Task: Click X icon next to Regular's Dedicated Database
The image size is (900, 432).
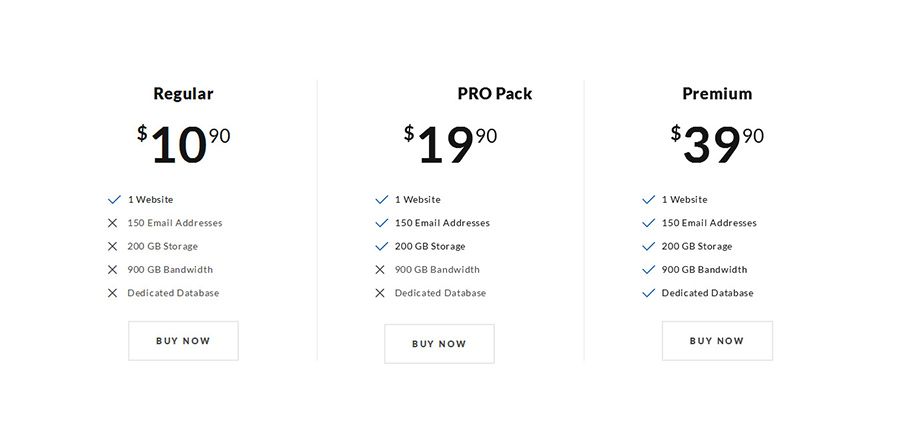Action: tap(113, 293)
